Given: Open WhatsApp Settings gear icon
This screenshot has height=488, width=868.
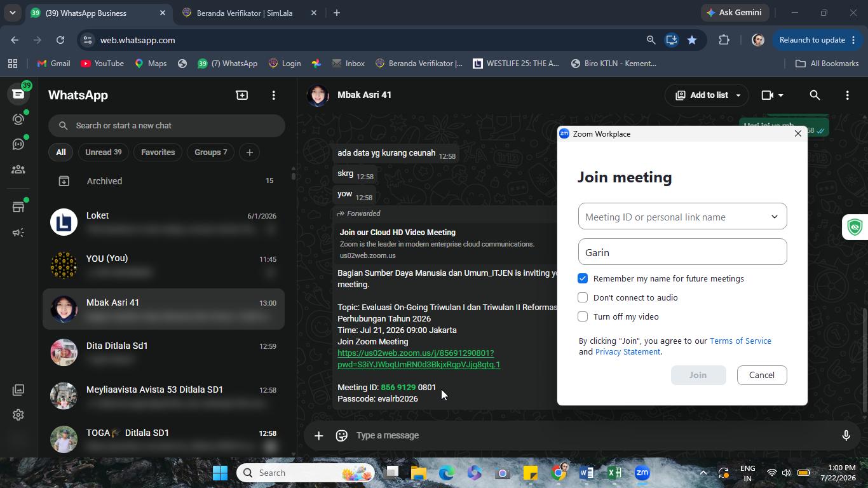Looking at the screenshot, I should pos(18,415).
